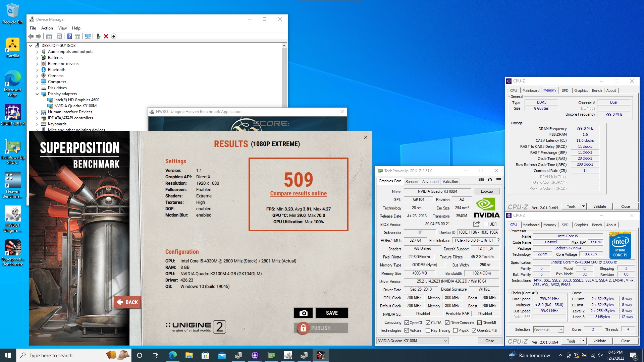The image size is (644, 362).
Task: Open Microsoft Store from the taskbar
Action: (x=205, y=355)
